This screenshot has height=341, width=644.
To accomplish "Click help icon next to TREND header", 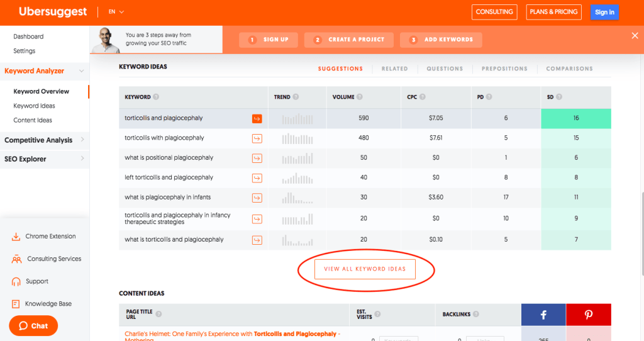I will click(x=296, y=97).
